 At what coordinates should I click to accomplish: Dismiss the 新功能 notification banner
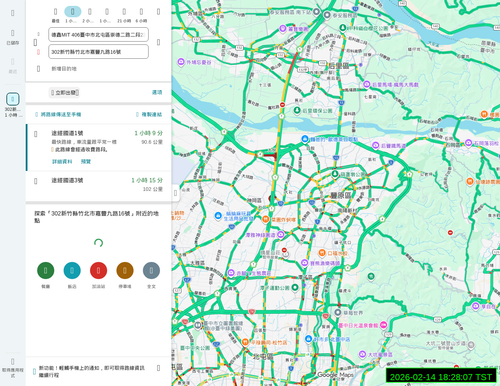tap(158, 368)
